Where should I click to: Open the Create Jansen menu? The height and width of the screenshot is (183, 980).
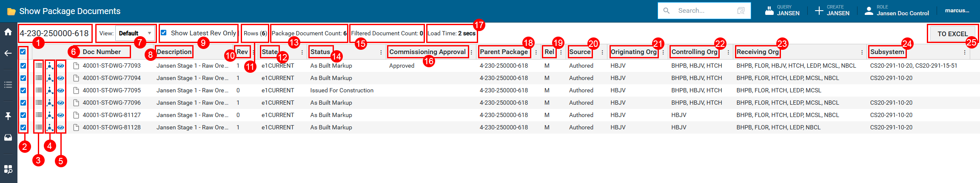(832, 11)
